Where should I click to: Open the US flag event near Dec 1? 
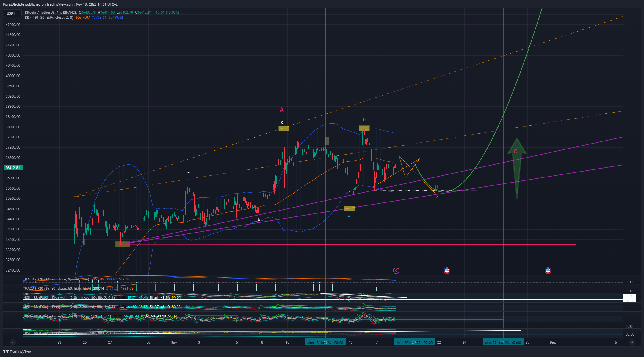pos(548,271)
